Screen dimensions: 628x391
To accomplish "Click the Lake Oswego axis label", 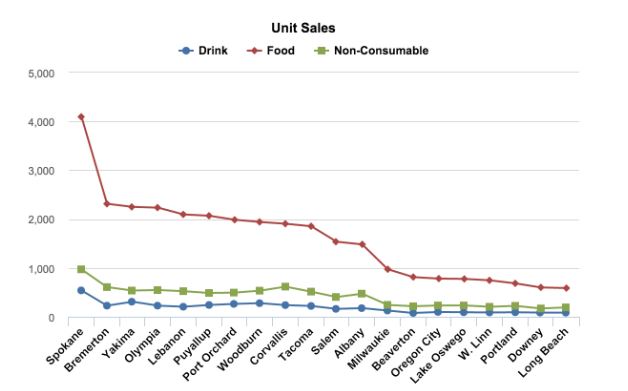I will 438,355.
